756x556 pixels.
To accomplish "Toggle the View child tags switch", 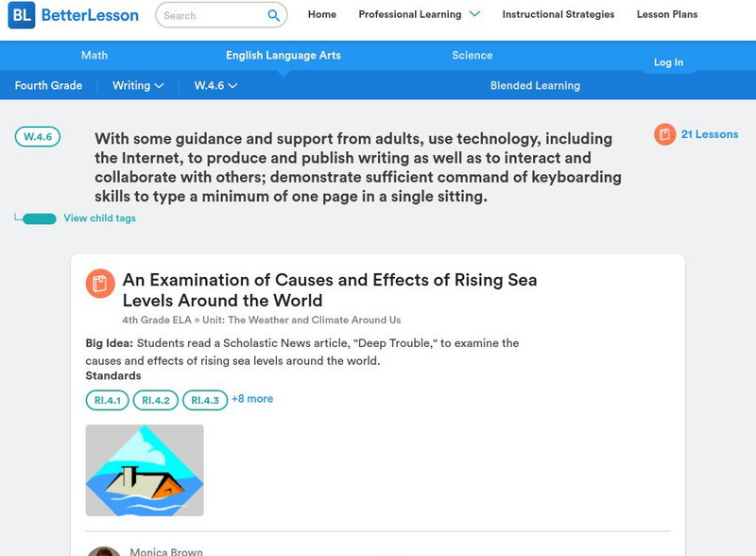I will pyautogui.click(x=39, y=218).
